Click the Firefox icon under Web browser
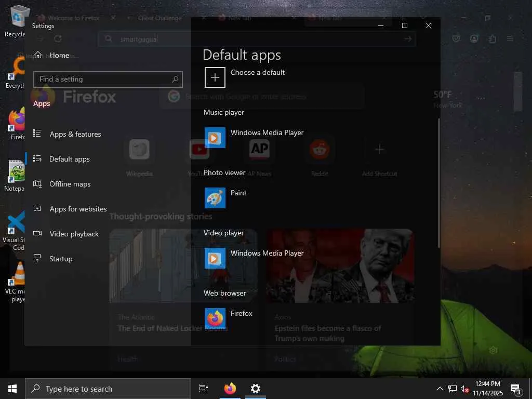The image size is (532, 399). [215, 318]
